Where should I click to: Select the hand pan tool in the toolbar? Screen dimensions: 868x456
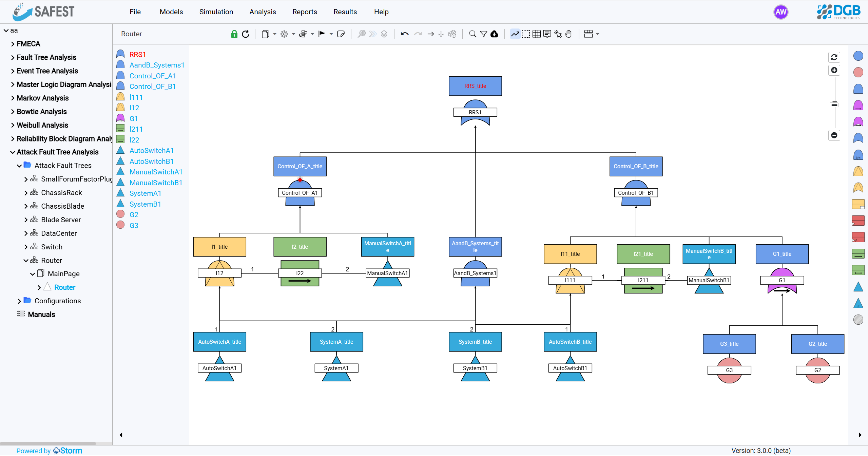(x=568, y=34)
